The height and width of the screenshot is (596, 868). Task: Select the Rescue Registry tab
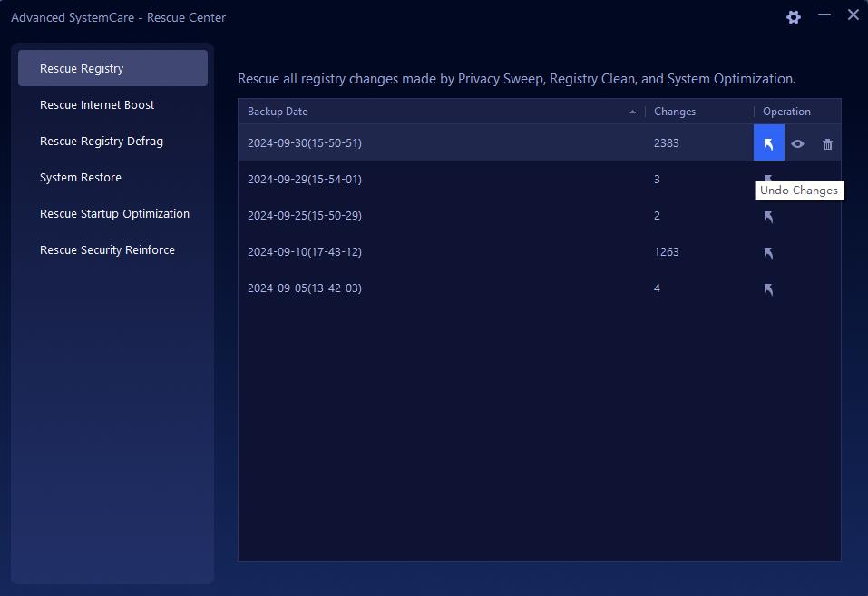(x=113, y=68)
